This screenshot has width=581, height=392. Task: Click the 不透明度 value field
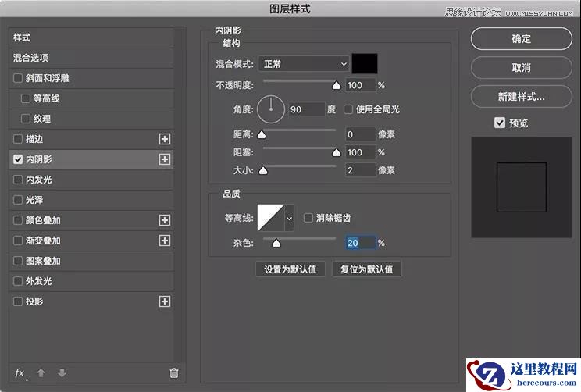click(361, 85)
